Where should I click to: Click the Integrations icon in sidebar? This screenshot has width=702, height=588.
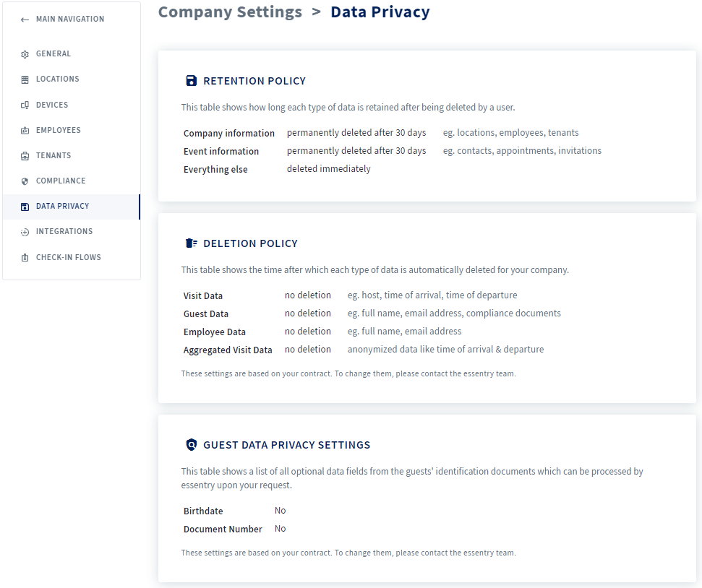tap(25, 232)
